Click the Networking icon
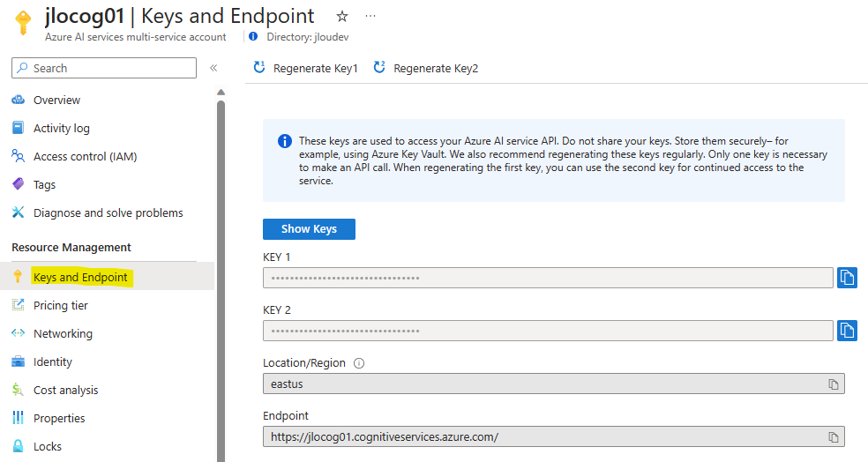This screenshot has width=868, height=462. 19,333
